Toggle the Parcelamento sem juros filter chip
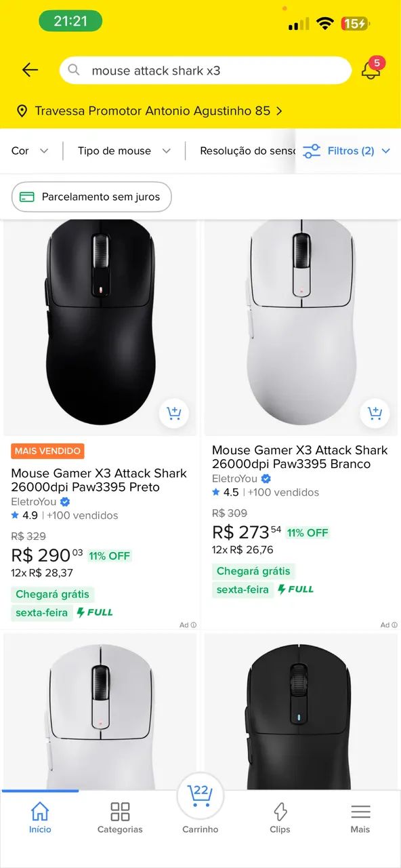 point(91,197)
